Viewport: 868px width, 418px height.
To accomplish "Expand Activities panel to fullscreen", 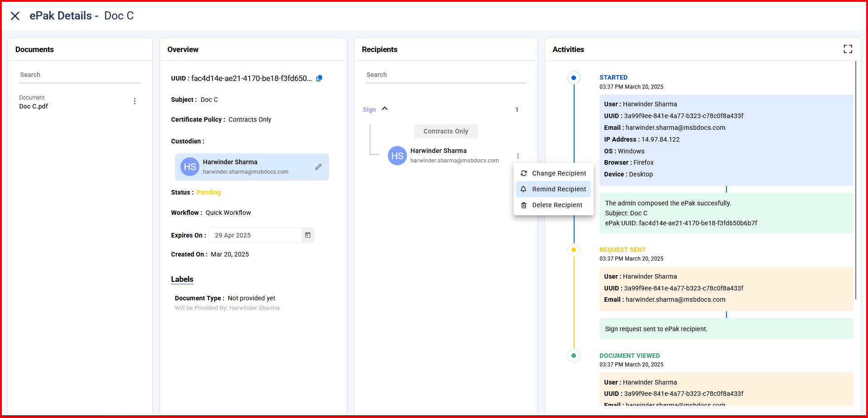I will pyautogui.click(x=848, y=49).
